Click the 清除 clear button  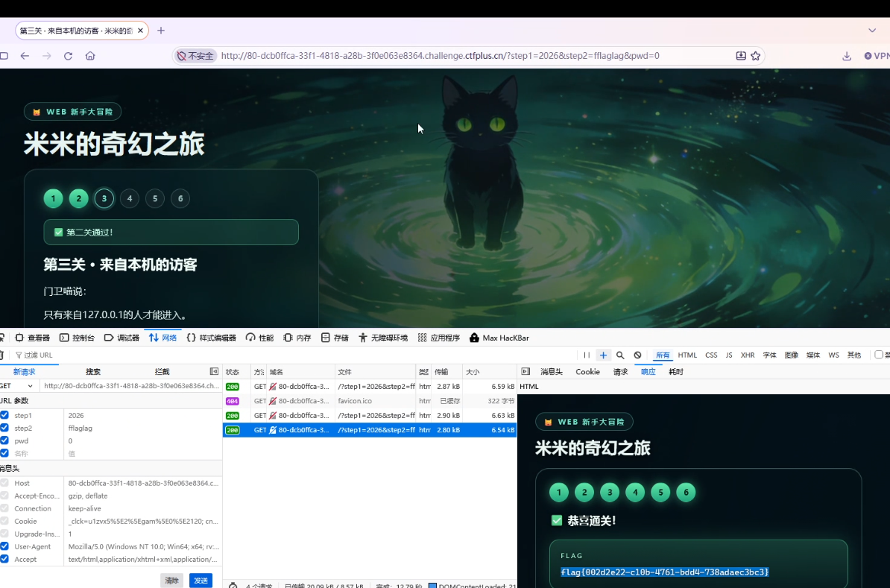coord(171,580)
